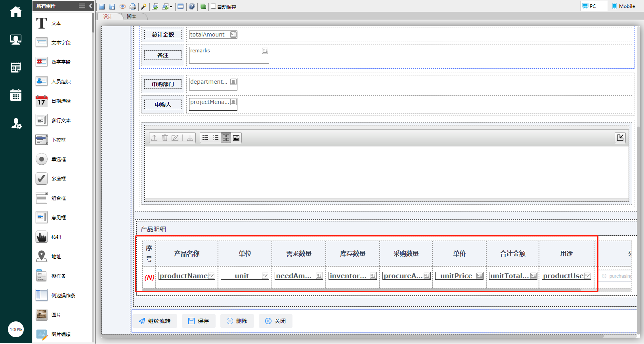This screenshot has height=344, width=644.
Task: Click the green stacked windows toolbar icon
Action: click(203, 6)
